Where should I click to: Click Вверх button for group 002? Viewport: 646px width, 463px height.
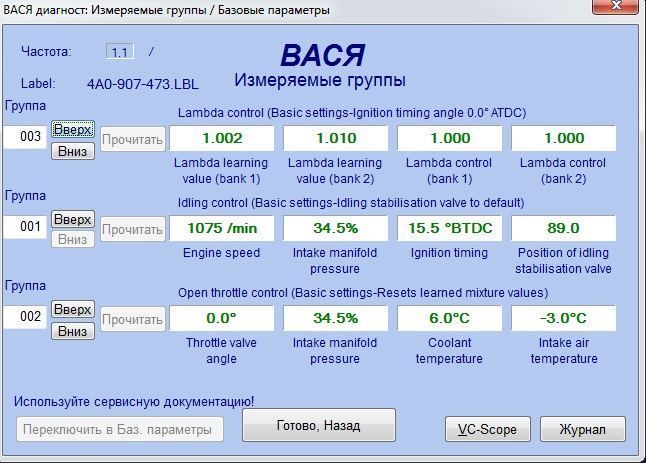pyautogui.click(x=73, y=309)
